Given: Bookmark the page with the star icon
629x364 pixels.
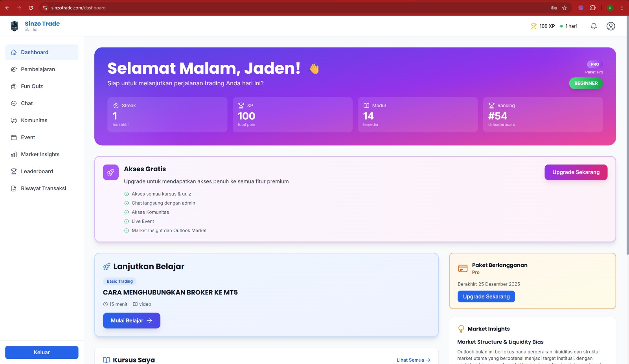Looking at the screenshot, I should (564, 7).
